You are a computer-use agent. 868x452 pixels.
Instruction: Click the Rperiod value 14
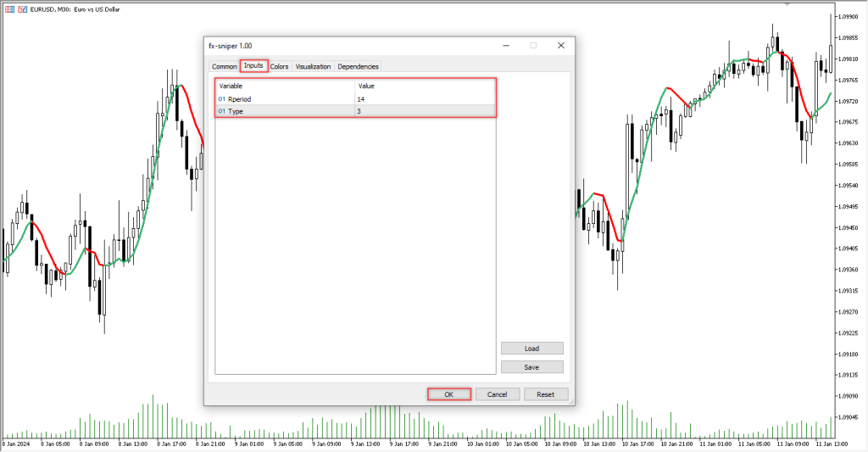pyautogui.click(x=361, y=99)
